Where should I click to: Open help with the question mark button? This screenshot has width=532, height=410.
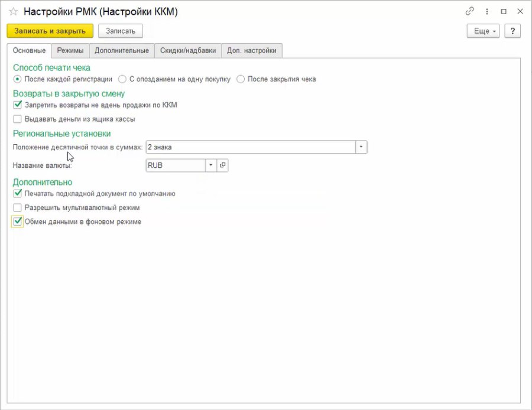[x=512, y=31]
